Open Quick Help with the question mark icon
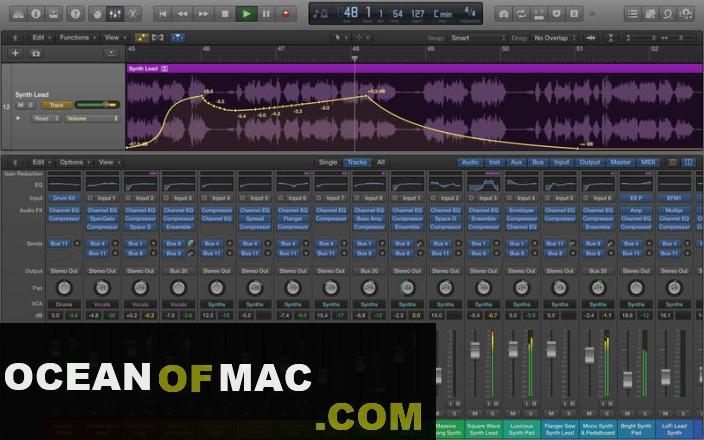This screenshot has height=440, width=704. (75, 14)
